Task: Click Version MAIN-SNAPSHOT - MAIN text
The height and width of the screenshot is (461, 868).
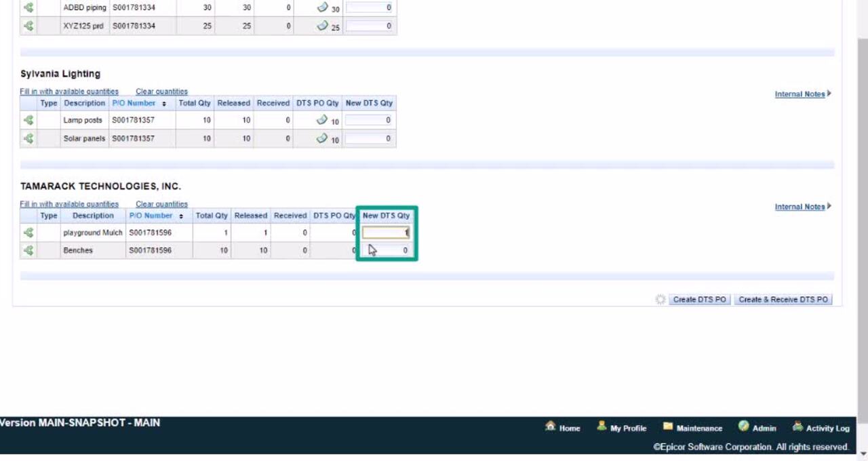Action: (x=79, y=422)
